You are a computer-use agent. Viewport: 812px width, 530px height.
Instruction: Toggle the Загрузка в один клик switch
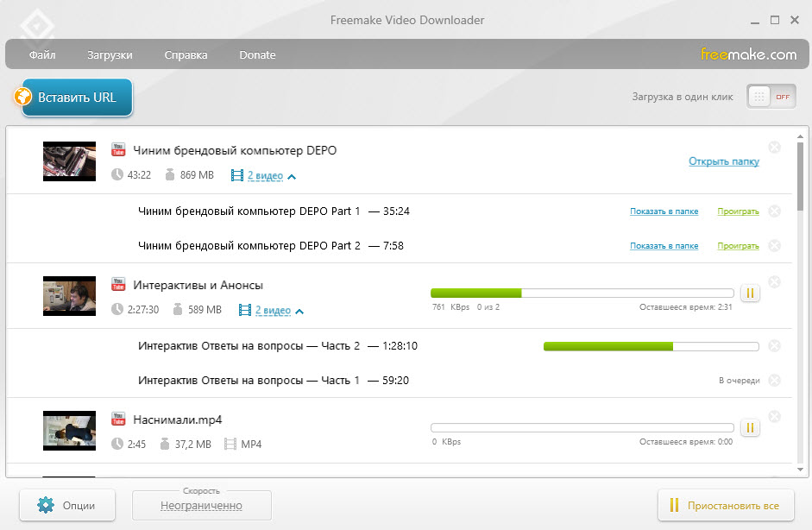pos(771,97)
